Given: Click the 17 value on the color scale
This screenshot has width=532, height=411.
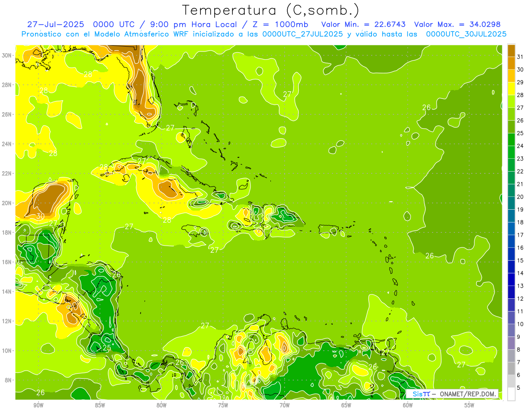Looking at the screenshot, I should coord(520,235).
